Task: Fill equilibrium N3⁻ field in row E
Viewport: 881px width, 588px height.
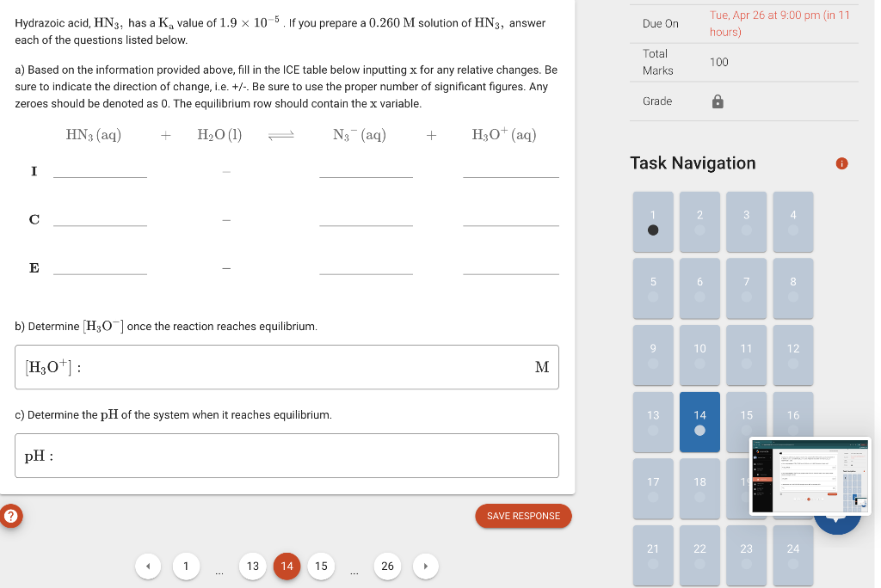Action: (366, 266)
